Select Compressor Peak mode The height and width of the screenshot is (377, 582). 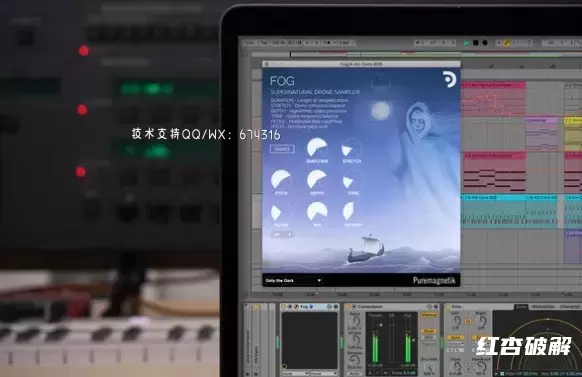(429, 331)
